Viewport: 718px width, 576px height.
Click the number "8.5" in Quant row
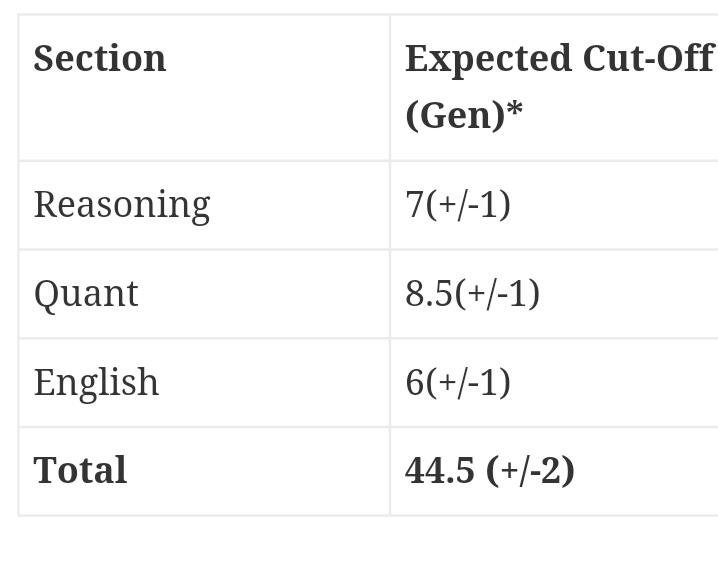429,293
